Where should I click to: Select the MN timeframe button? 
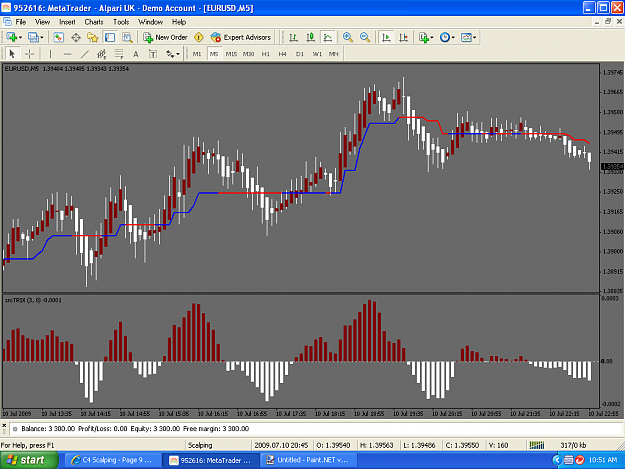pos(334,54)
